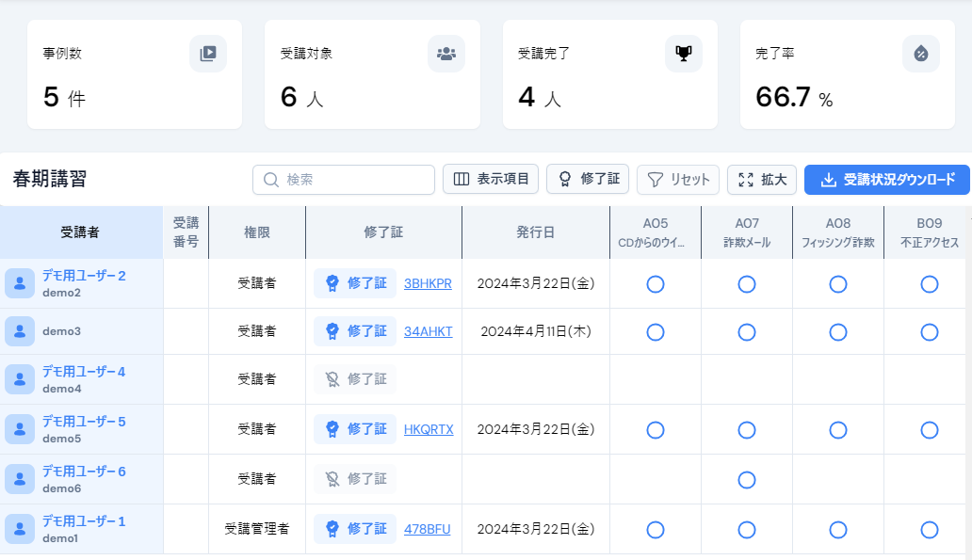This screenshot has height=560, width=972.
Task: Click disabled 修了証 badge for デモ用ユーザー6
Action: [355, 479]
